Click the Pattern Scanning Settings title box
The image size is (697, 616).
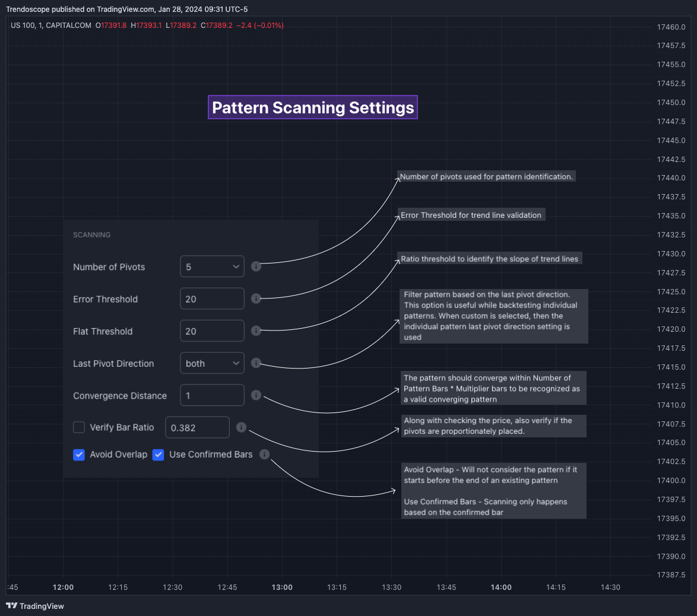tap(313, 107)
